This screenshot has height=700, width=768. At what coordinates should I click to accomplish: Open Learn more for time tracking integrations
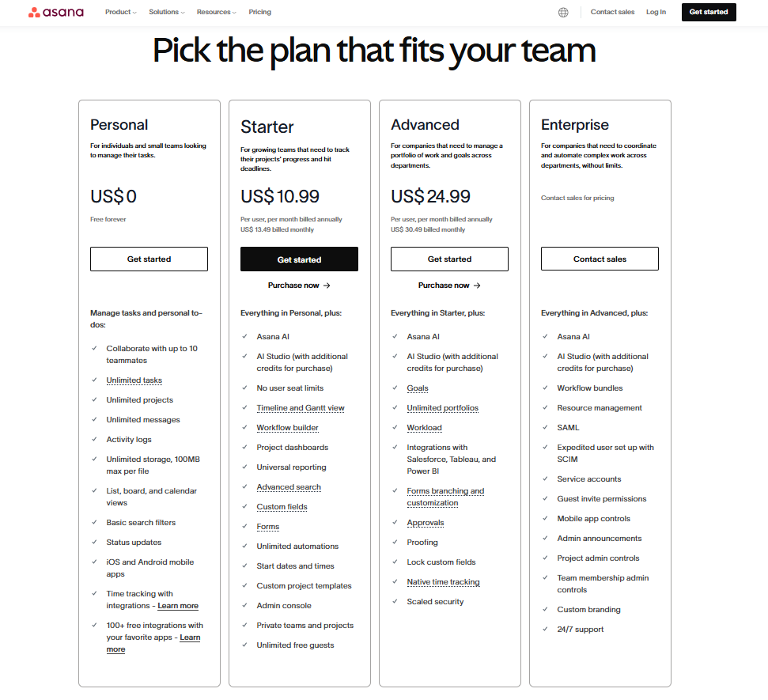[x=178, y=606]
